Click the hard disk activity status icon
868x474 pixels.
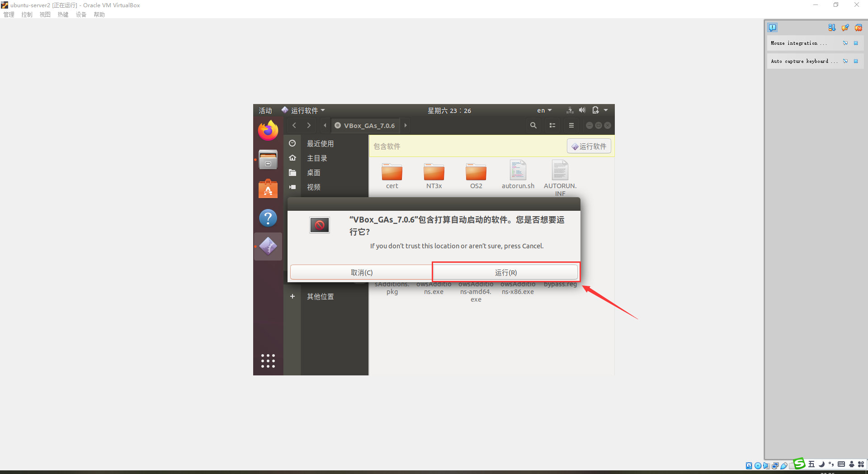tap(749, 465)
